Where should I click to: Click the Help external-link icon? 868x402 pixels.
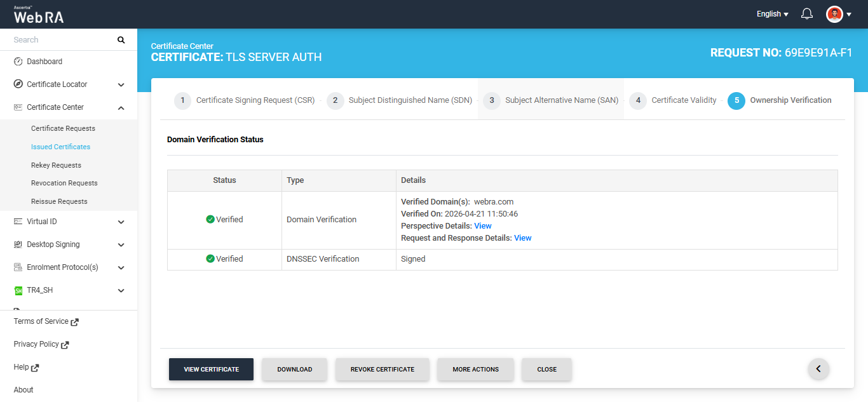pos(35,368)
